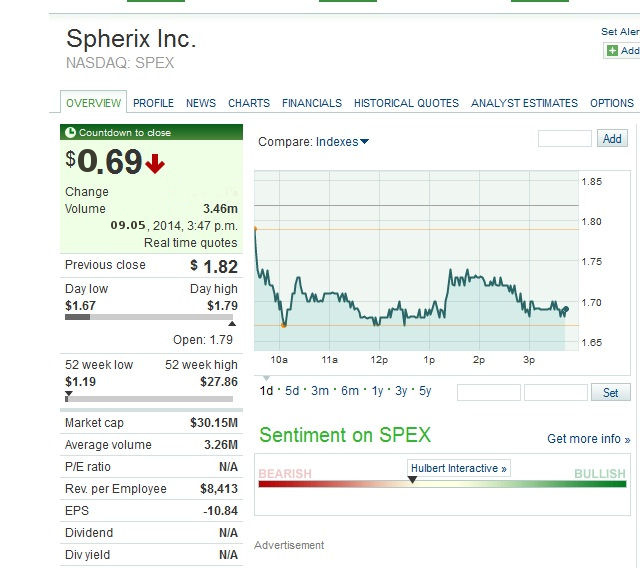Follow the Get more info link
The height and width of the screenshot is (568, 640).
pyautogui.click(x=588, y=439)
